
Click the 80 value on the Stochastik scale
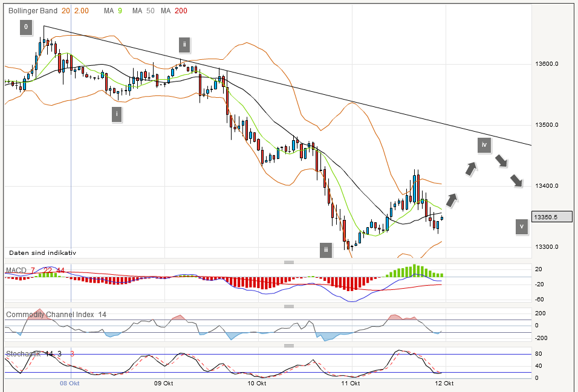(539, 354)
